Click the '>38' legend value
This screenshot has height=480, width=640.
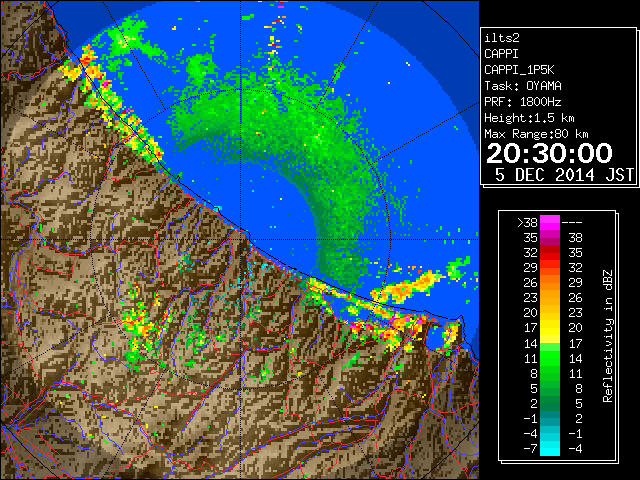(x=527, y=223)
